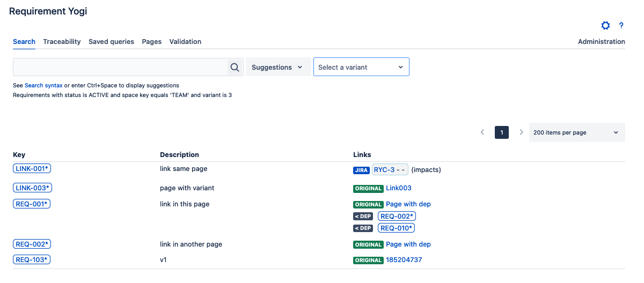Change the 200 items per page selector
Viewport: 644px width, 283px height.
576,132
